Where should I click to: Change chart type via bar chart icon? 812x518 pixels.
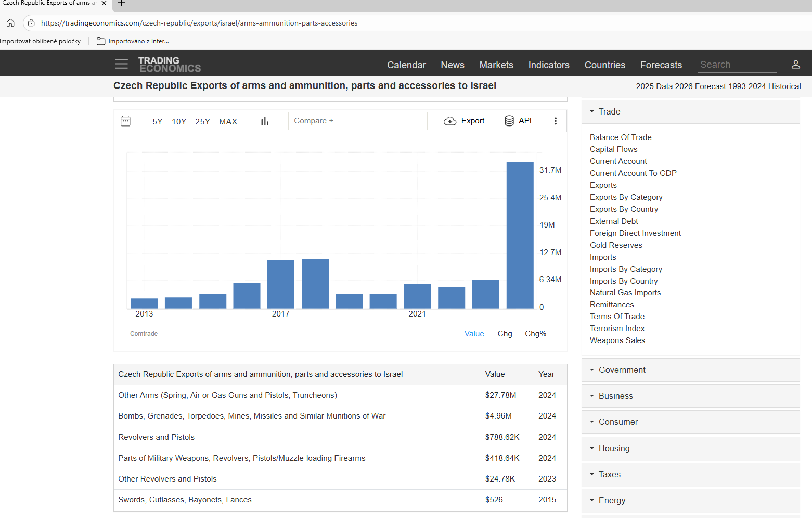pyautogui.click(x=265, y=121)
